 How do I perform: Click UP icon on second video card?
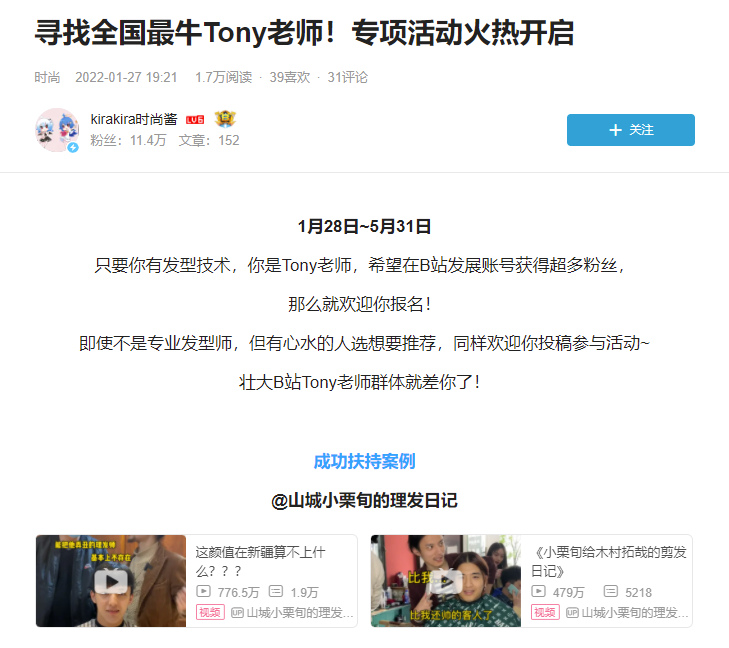572,613
